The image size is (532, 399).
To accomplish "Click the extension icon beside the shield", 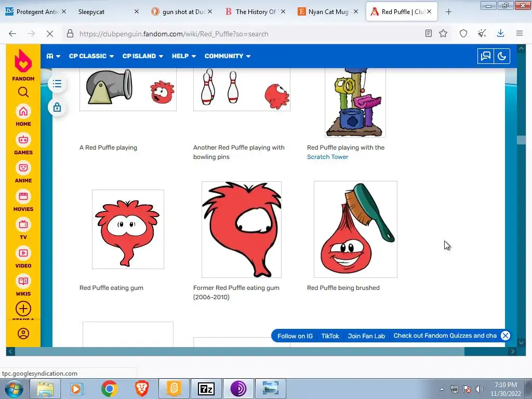I will [x=482, y=33].
